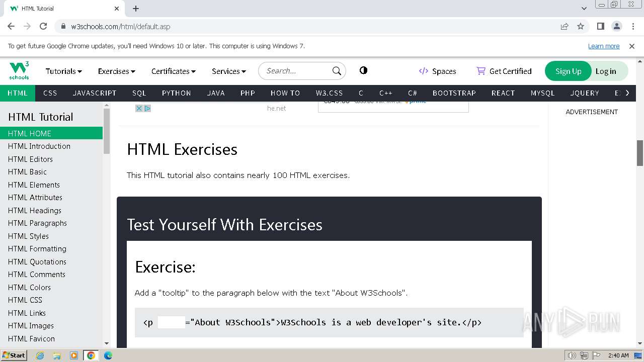Screen dimensions: 644x362
Task: Open the Windows Start button
Action: [14, 355]
